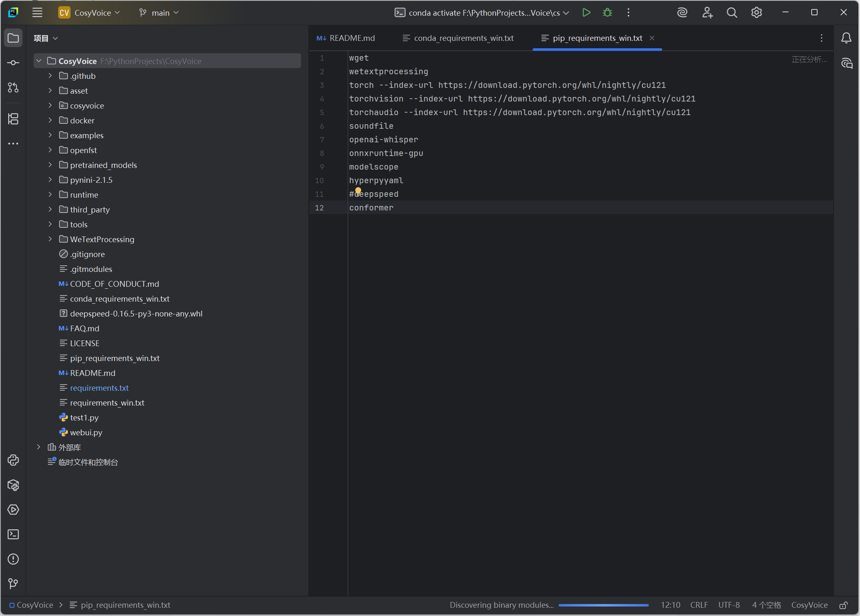Toggle the Project tool window
This screenshot has width=860, height=616.
13,38
